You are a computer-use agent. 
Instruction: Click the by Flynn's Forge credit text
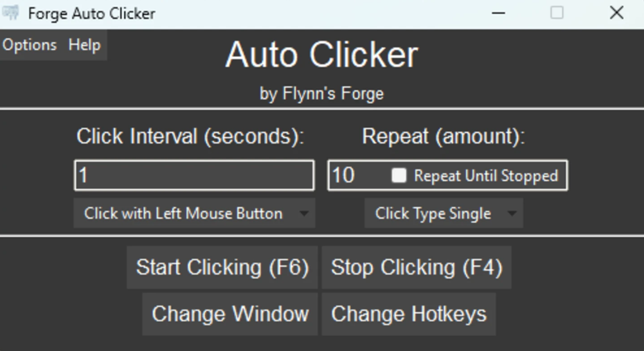tap(322, 93)
